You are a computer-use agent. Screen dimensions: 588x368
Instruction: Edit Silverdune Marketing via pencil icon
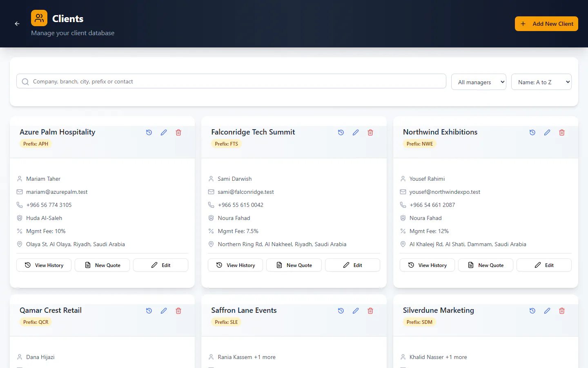pyautogui.click(x=547, y=311)
